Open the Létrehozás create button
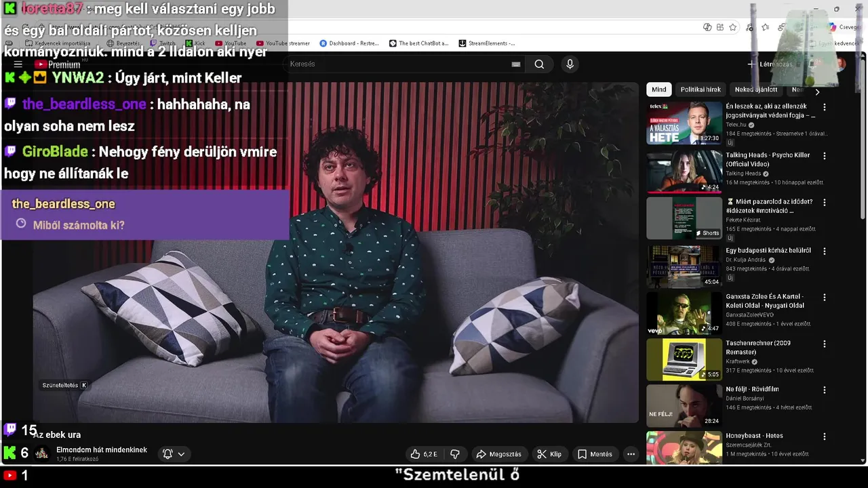Image resolution: width=868 pixels, height=488 pixels. tap(770, 64)
